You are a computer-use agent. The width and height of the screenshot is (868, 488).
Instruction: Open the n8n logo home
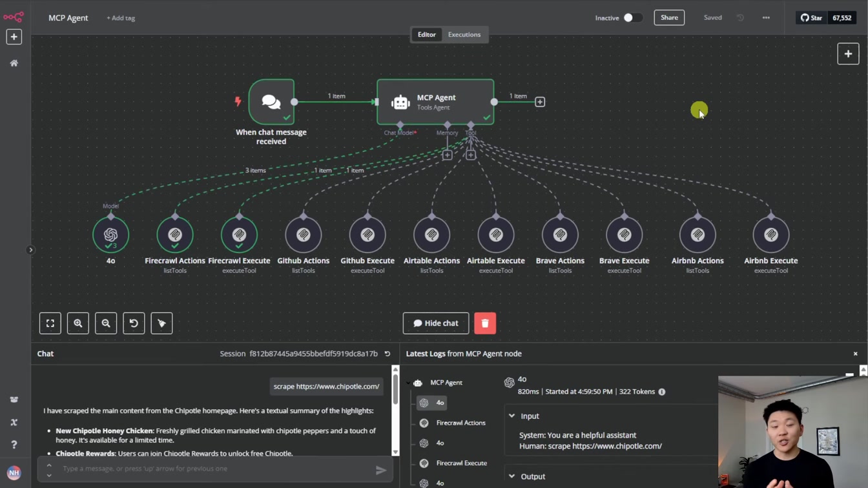pyautogui.click(x=14, y=17)
